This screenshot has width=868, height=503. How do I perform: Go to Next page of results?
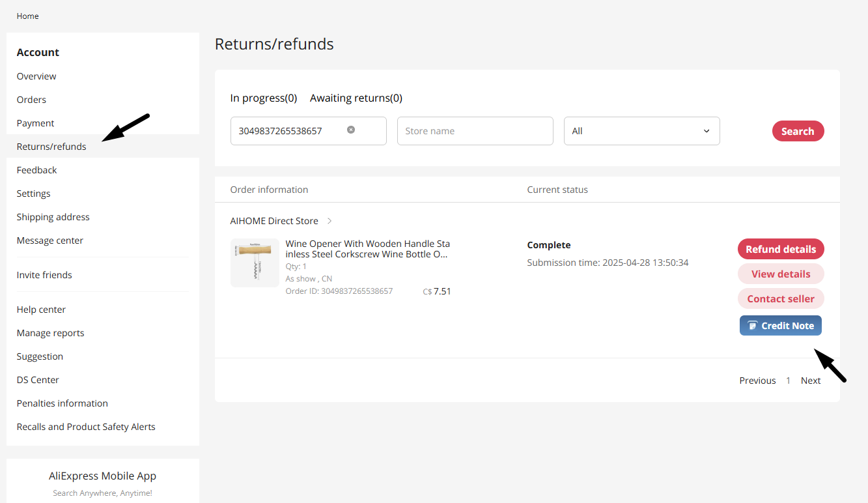point(810,380)
